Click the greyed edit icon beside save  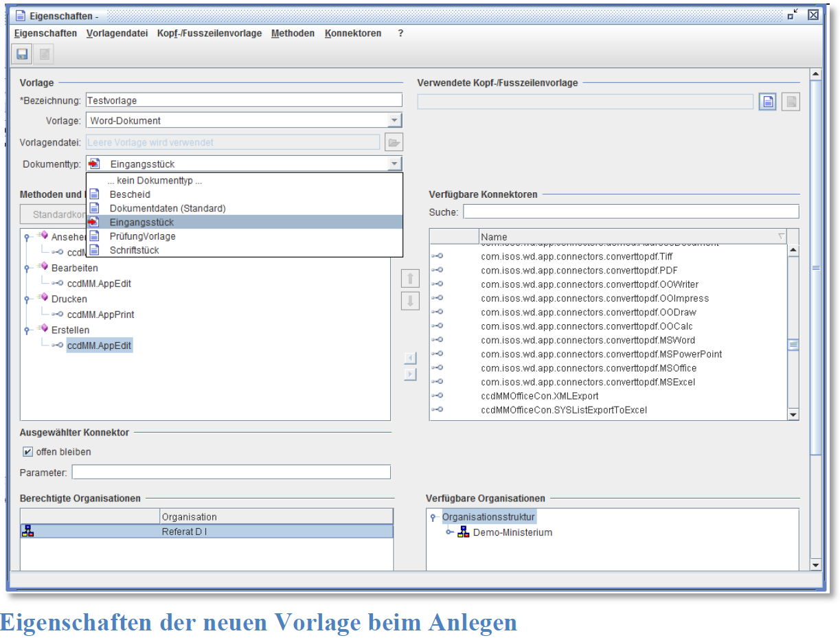(x=45, y=54)
